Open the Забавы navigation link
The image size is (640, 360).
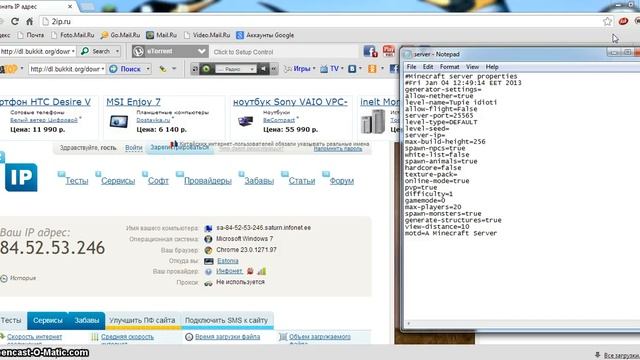(259, 181)
